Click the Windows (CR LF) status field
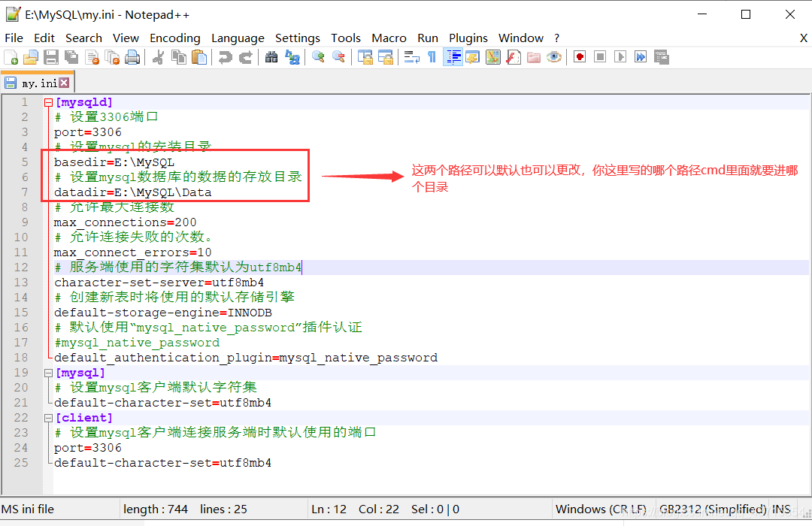The width and height of the screenshot is (812, 526). (x=601, y=509)
